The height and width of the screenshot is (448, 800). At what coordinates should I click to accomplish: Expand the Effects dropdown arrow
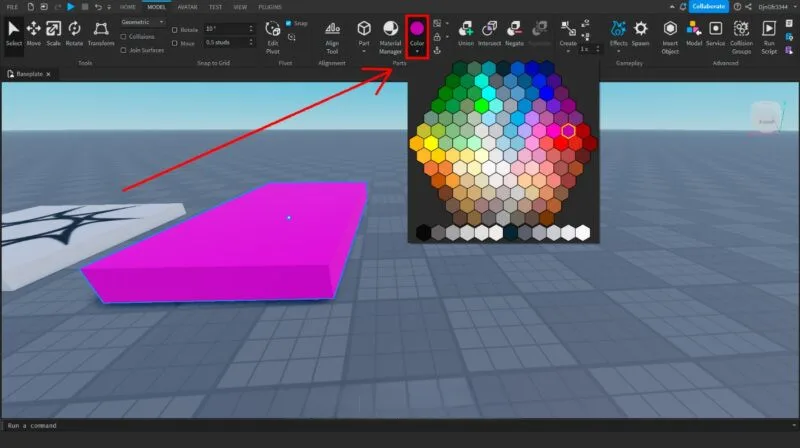coord(618,51)
